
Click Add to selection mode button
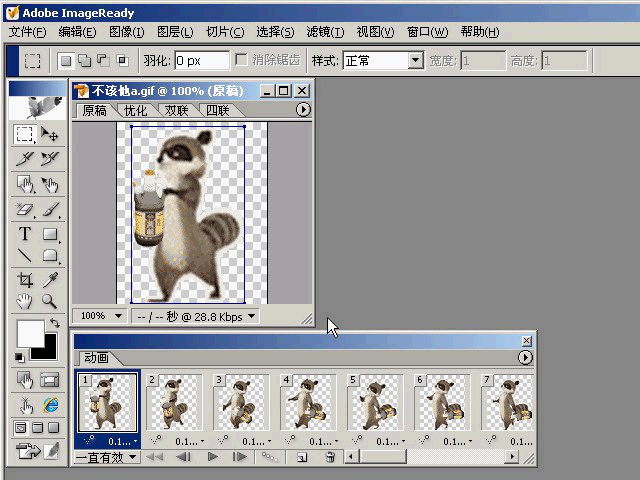84,61
